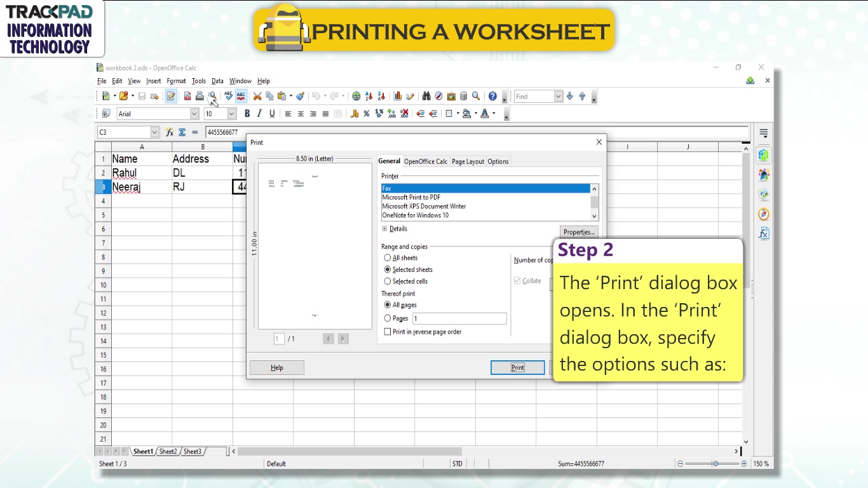Open the Borders dropdown arrow
This screenshot has width=868, height=488.
458,114
